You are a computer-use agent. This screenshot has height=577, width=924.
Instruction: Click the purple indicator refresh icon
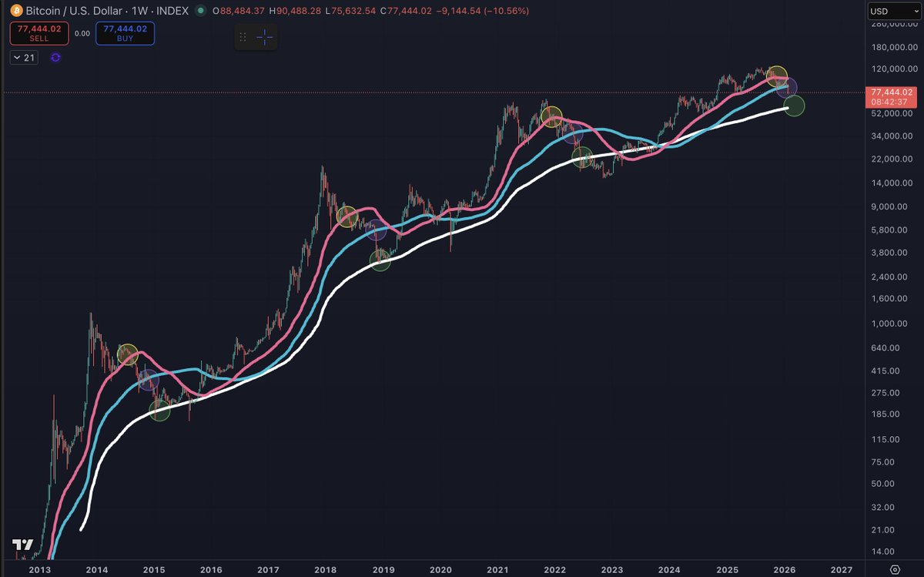[55, 57]
